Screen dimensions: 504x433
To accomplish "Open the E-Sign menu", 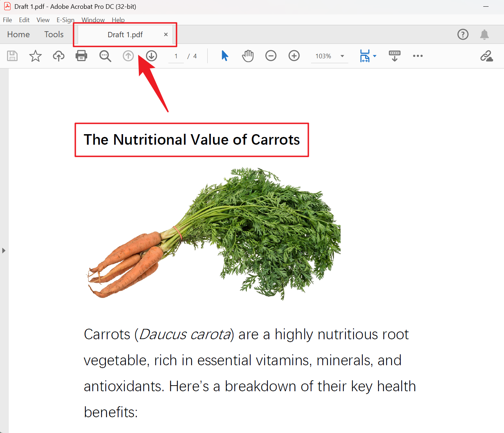I will pyautogui.click(x=65, y=20).
